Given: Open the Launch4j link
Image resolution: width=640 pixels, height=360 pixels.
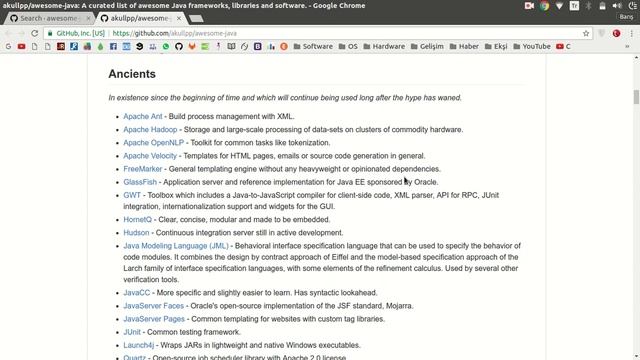Looking at the screenshot, I should (x=138, y=345).
